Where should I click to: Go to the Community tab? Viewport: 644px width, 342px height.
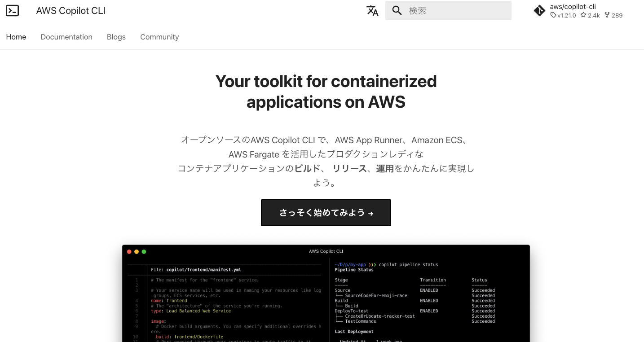(159, 37)
